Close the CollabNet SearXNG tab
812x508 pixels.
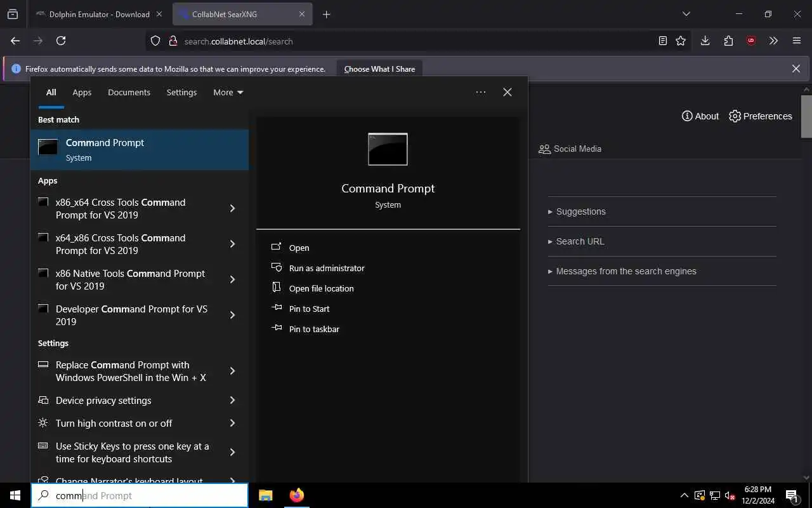tap(302, 14)
